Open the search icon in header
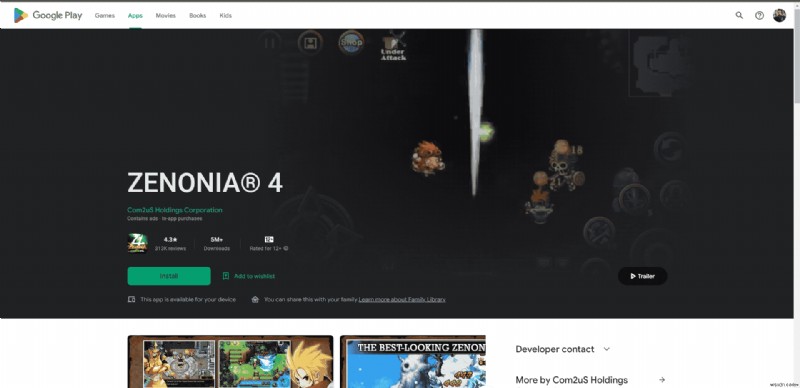The width and height of the screenshot is (800, 388). [739, 15]
